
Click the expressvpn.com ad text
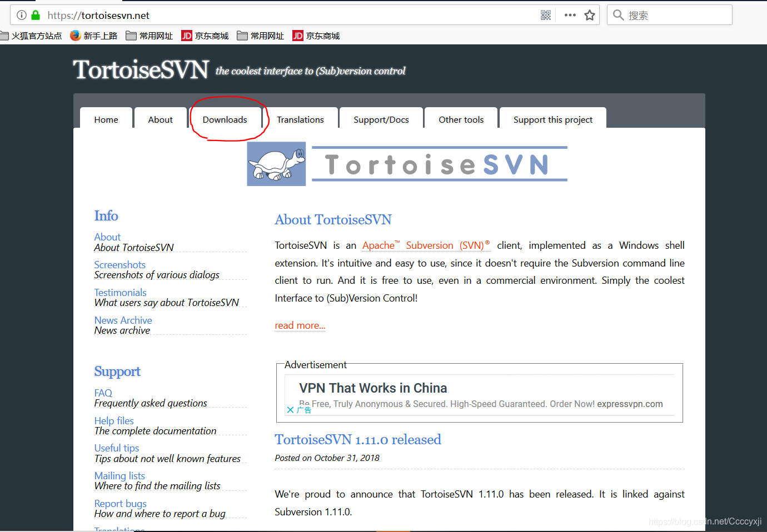pyautogui.click(x=630, y=404)
